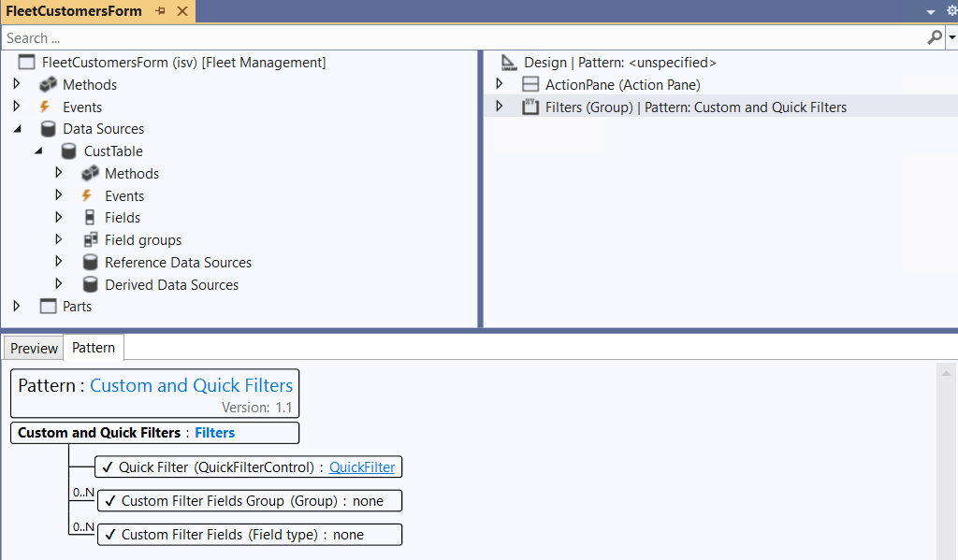Select the Filters (Group) tree row

tap(721, 107)
